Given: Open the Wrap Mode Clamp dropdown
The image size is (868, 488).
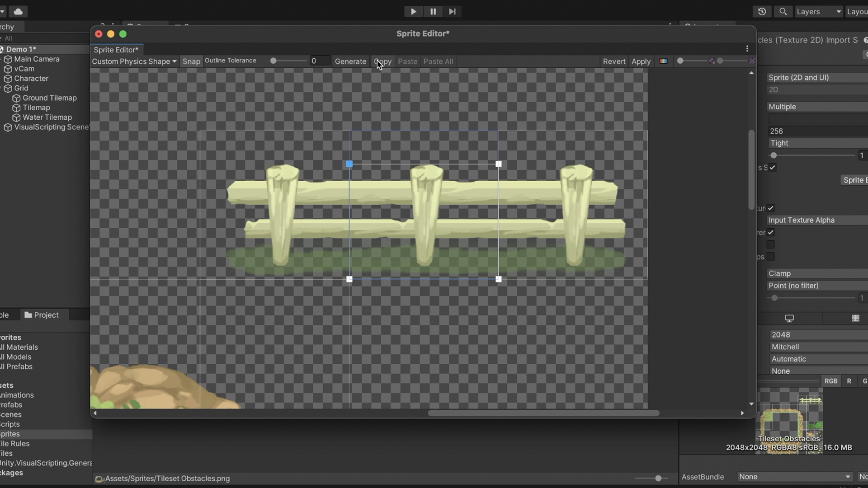Looking at the screenshot, I should pos(817,273).
